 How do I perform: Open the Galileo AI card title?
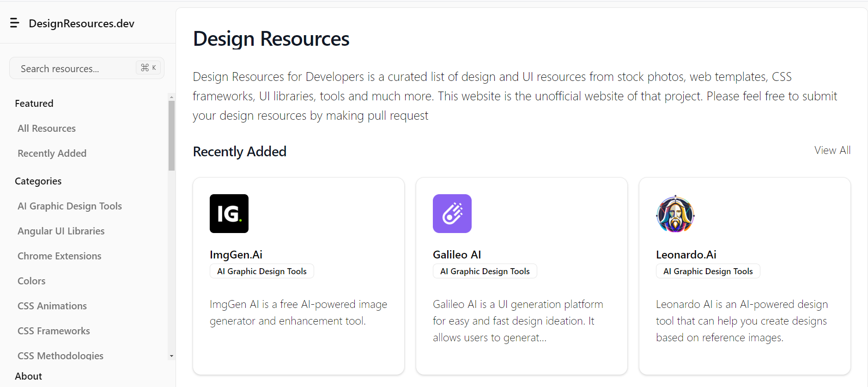pos(457,255)
